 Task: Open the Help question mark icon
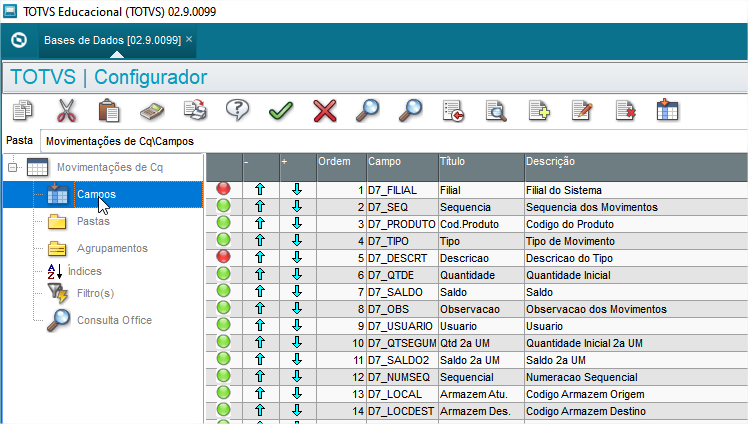tap(237, 110)
